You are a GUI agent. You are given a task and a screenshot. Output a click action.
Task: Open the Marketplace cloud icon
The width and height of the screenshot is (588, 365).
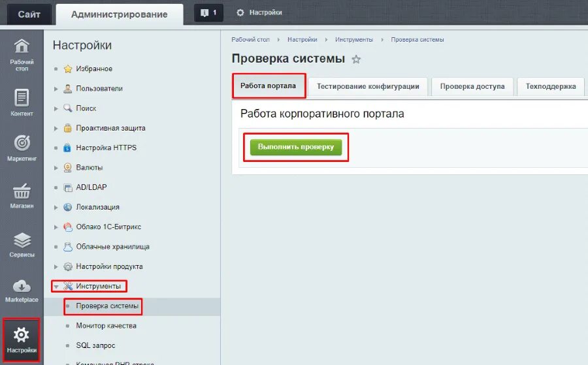(x=22, y=286)
